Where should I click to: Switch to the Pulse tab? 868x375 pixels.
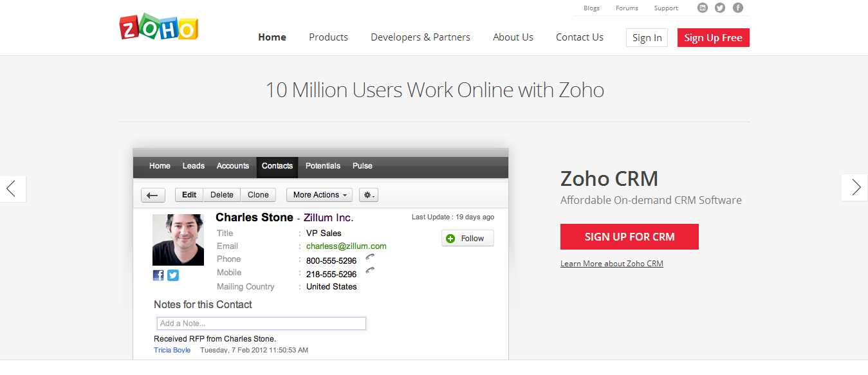click(x=362, y=166)
